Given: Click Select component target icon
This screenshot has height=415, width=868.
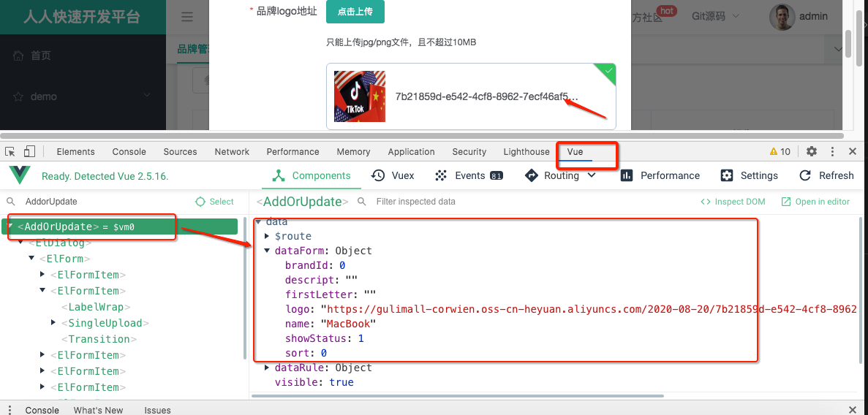Looking at the screenshot, I should pyautogui.click(x=215, y=202).
